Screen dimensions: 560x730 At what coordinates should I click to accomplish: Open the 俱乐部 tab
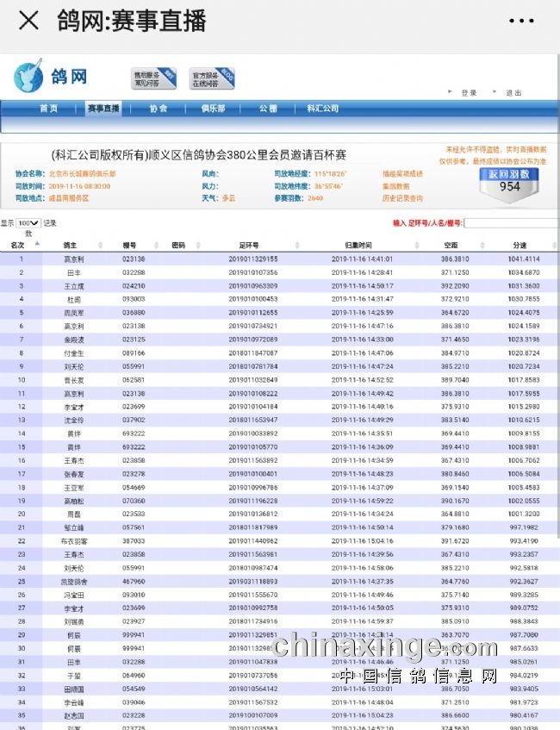pos(213,109)
